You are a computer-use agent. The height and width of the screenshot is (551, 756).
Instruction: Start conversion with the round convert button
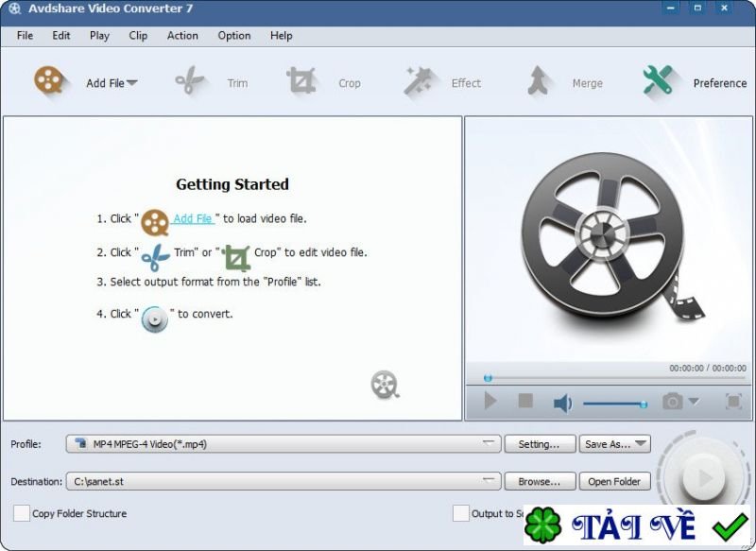[x=703, y=477]
